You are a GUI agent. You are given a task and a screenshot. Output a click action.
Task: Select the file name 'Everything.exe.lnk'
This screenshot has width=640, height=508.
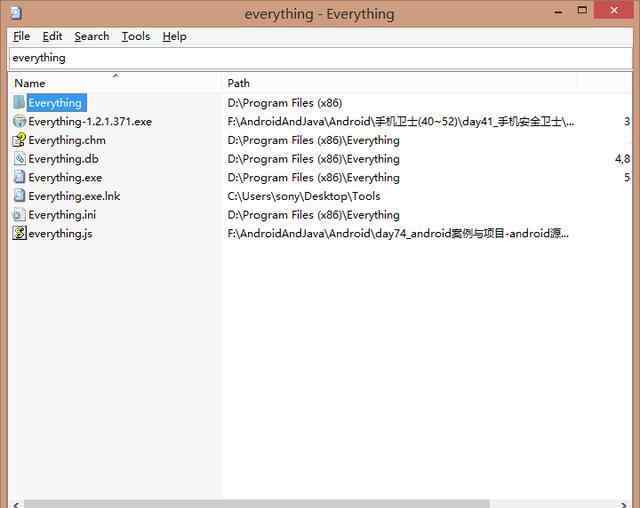[x=74, y=196]
